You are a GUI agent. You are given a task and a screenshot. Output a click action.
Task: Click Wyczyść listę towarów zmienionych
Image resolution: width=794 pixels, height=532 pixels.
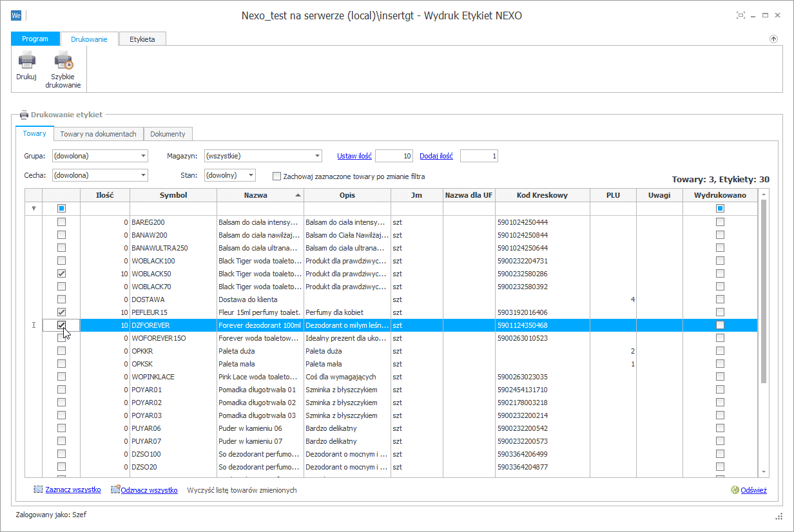[242, 490]
